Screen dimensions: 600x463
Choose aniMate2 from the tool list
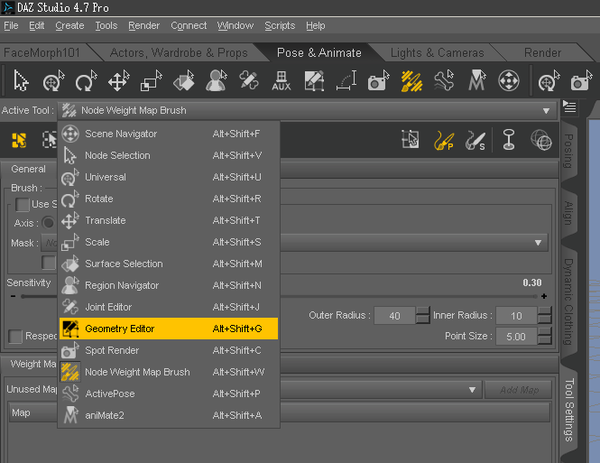169,415
